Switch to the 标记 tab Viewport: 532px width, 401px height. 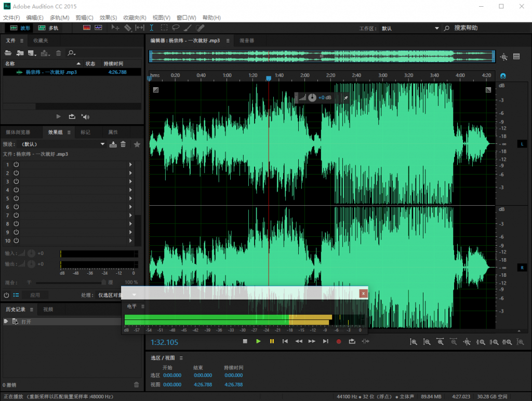pos(86,132)
